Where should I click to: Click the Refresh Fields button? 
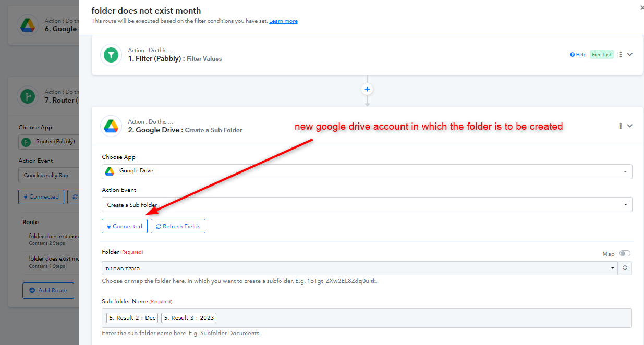pyautogui.click(x=178, y=226)
